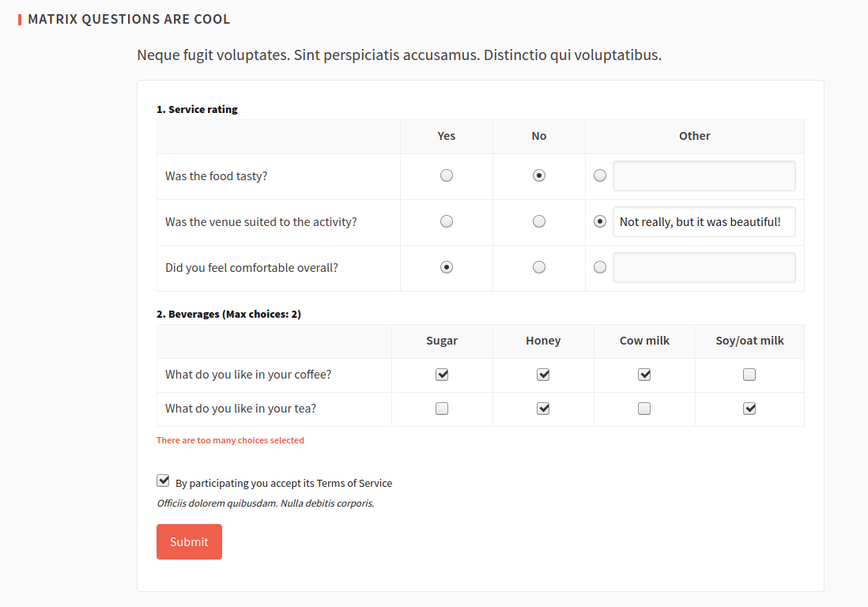Select No for feeling comfortable overall

click(x=539, y=267)
